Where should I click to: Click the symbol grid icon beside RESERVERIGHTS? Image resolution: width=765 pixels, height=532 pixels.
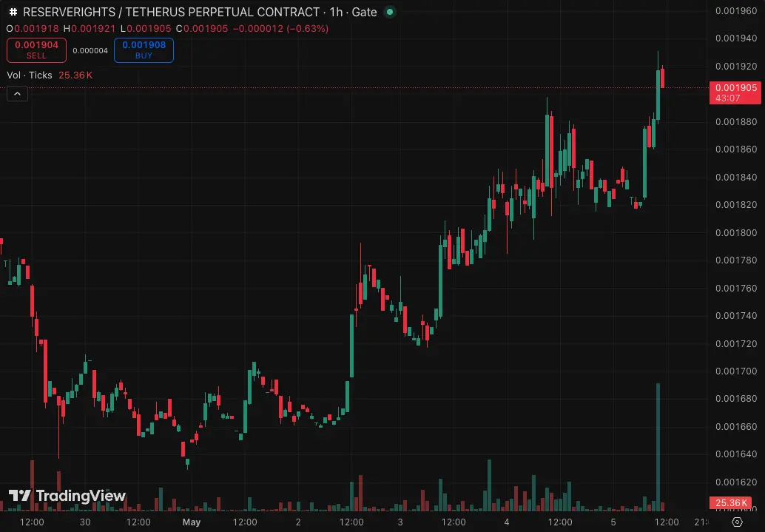[x=13, y=12]
